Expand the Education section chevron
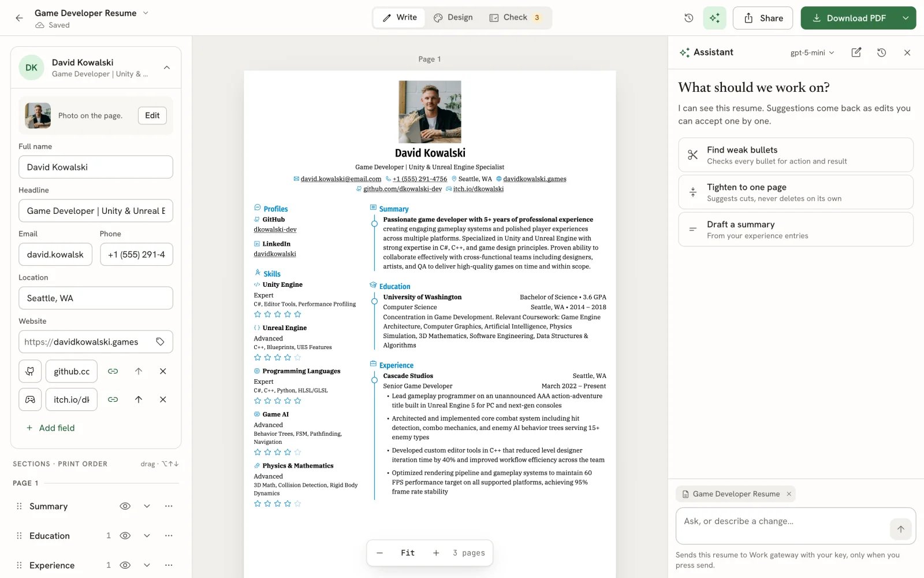 [x=147, y=536]
